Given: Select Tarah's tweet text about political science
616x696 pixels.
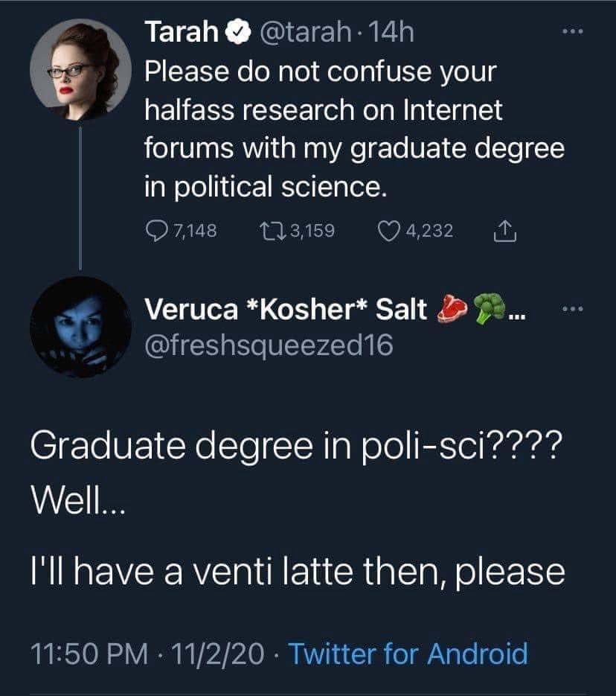Looking at the screenshot, I should tap(354, 130).
